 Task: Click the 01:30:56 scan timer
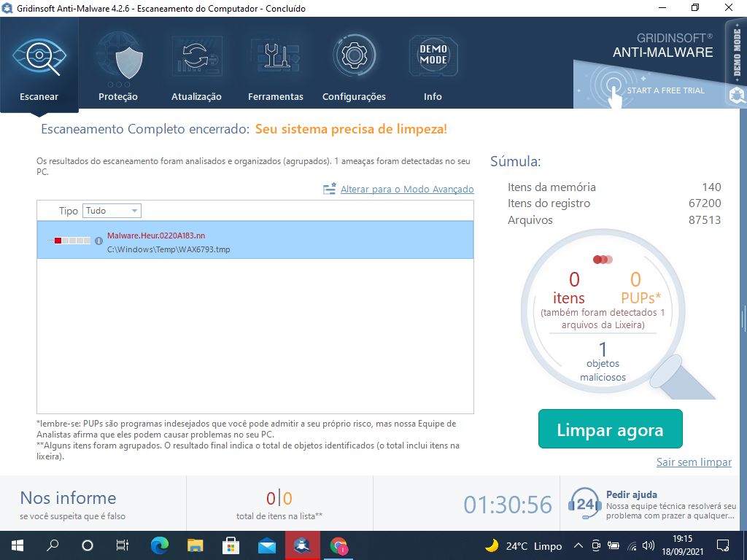(x=508, y=505)
